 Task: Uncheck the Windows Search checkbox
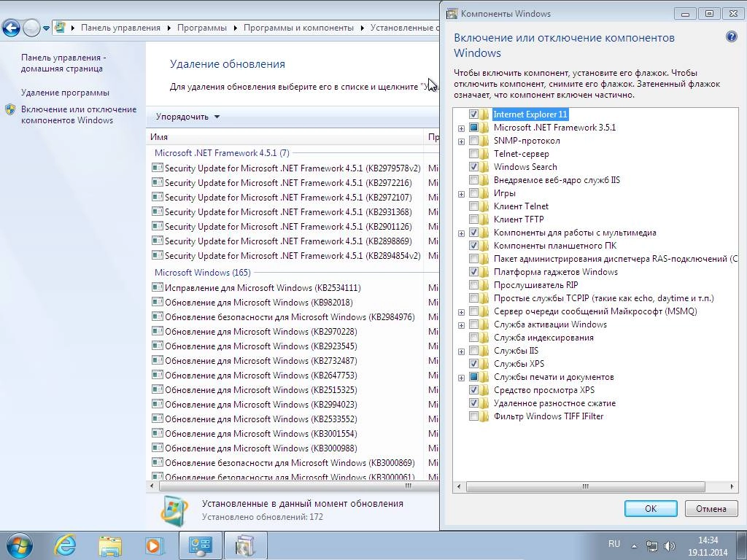tap(473, 167)
